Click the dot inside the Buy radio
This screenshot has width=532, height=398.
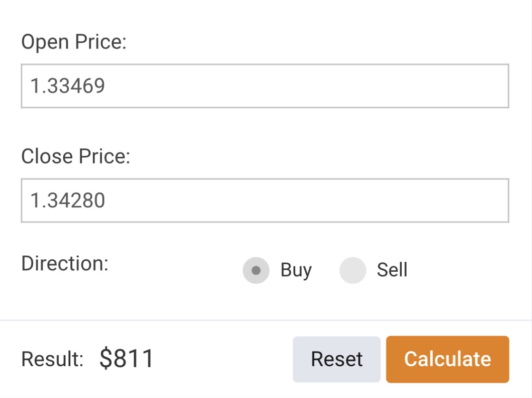(256, 270)
